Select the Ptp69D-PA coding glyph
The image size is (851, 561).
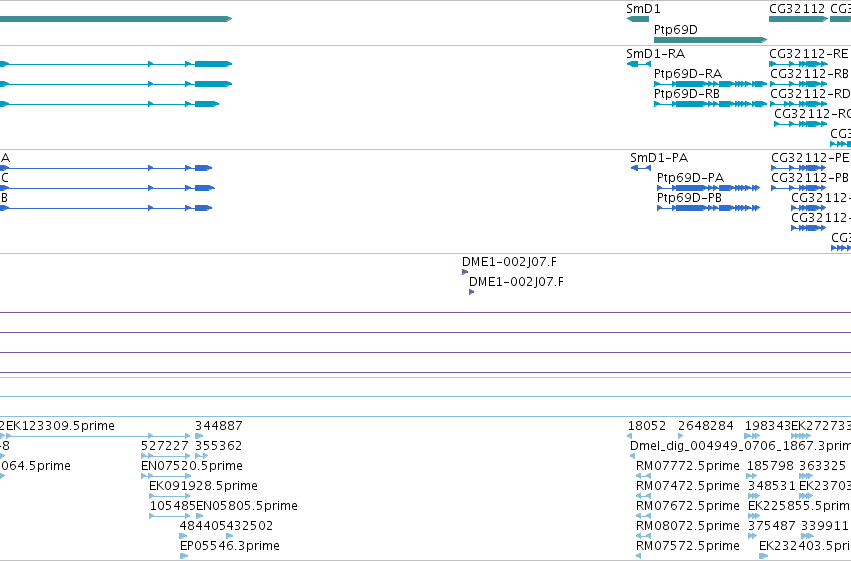coord(708,188)
